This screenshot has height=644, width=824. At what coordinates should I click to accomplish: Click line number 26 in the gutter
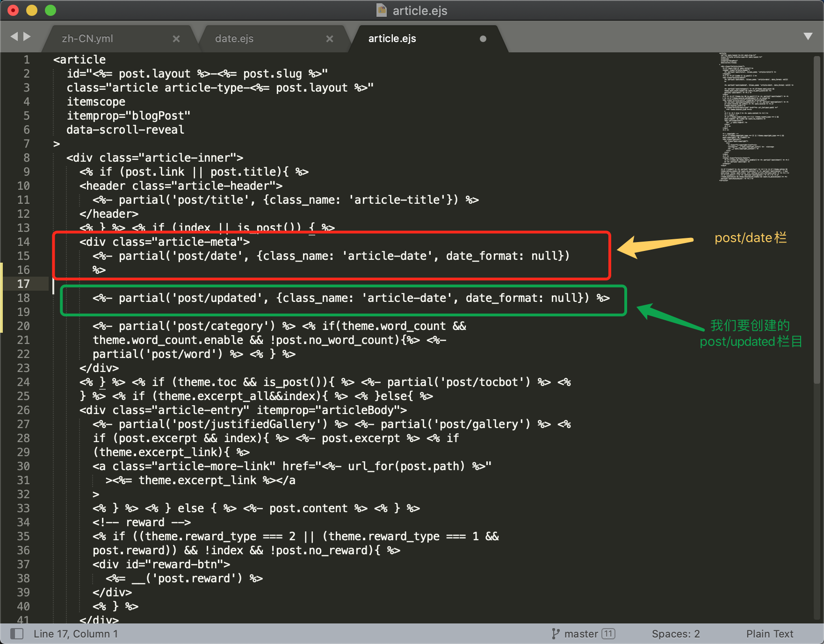pos(23,410)
